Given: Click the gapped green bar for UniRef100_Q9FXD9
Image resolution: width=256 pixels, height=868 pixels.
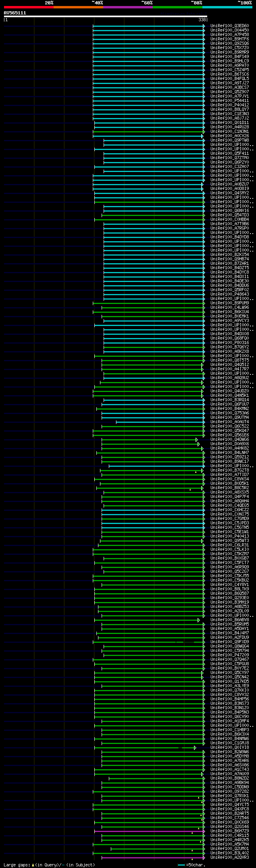Looking at the screenshot, I should (x=149, y=642).
